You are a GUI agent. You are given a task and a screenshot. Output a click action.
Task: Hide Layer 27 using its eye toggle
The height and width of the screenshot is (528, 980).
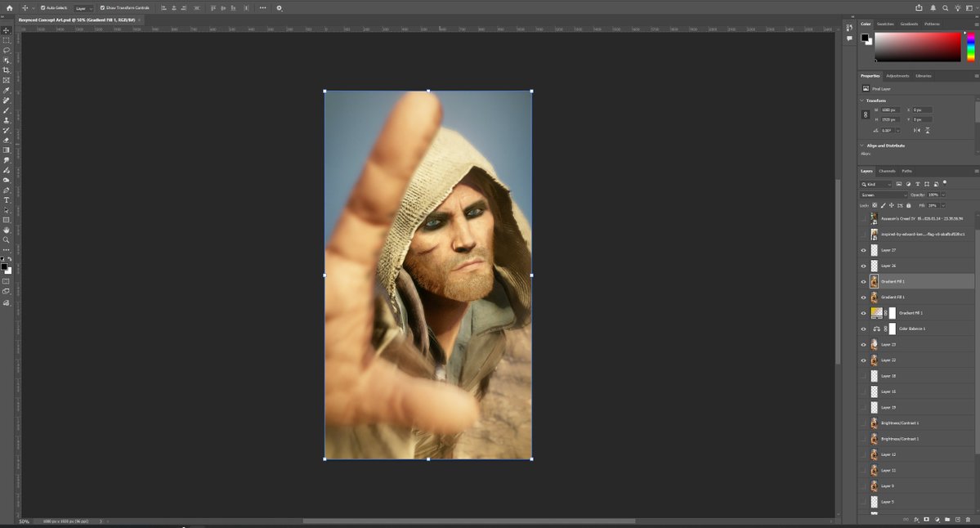(x=864, y=249)
